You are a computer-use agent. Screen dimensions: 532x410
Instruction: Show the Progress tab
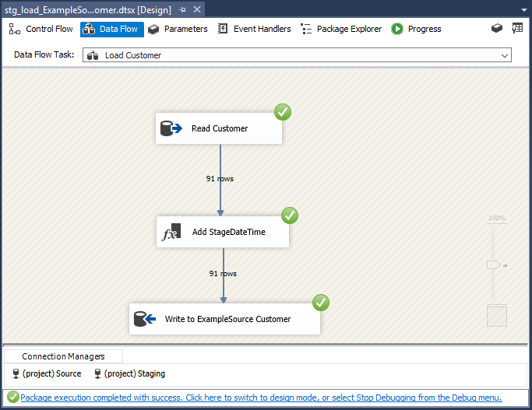pos(416,29)
